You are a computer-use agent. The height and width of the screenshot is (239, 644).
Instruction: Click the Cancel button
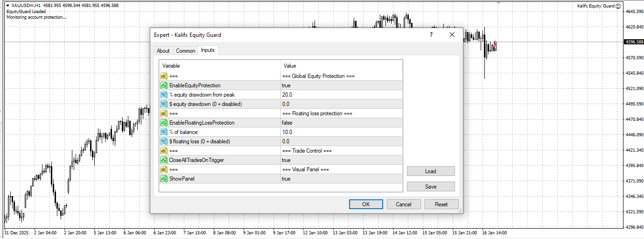tap(404, 204)
